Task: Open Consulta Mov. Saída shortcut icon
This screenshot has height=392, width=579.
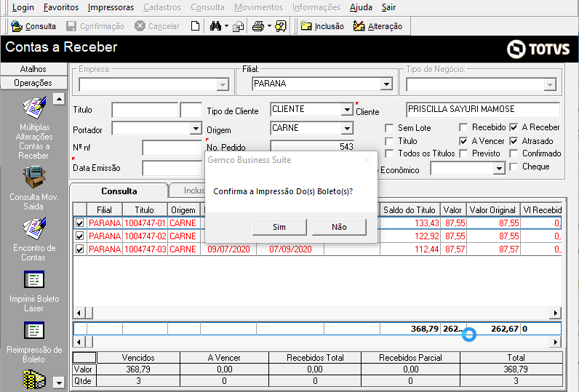Action: [34, 177]
